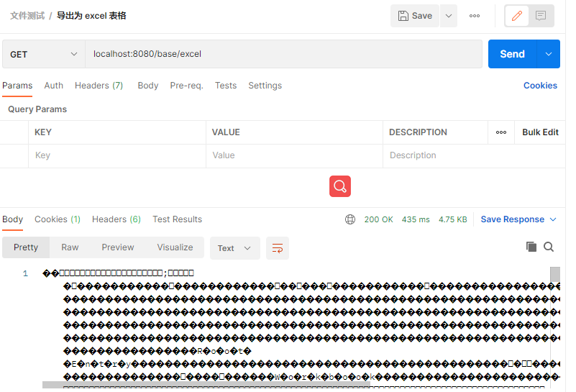Click the Save button
The height and width of the screenshot is (392, 576).
[x=415, y=16]
